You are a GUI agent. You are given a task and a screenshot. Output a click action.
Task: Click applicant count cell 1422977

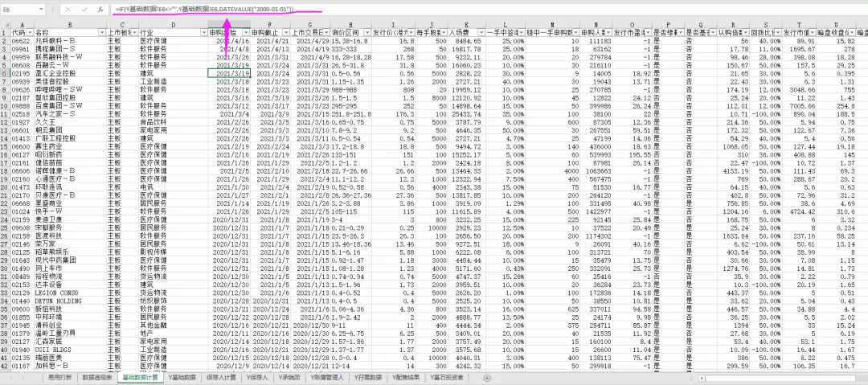click(596, 211)
